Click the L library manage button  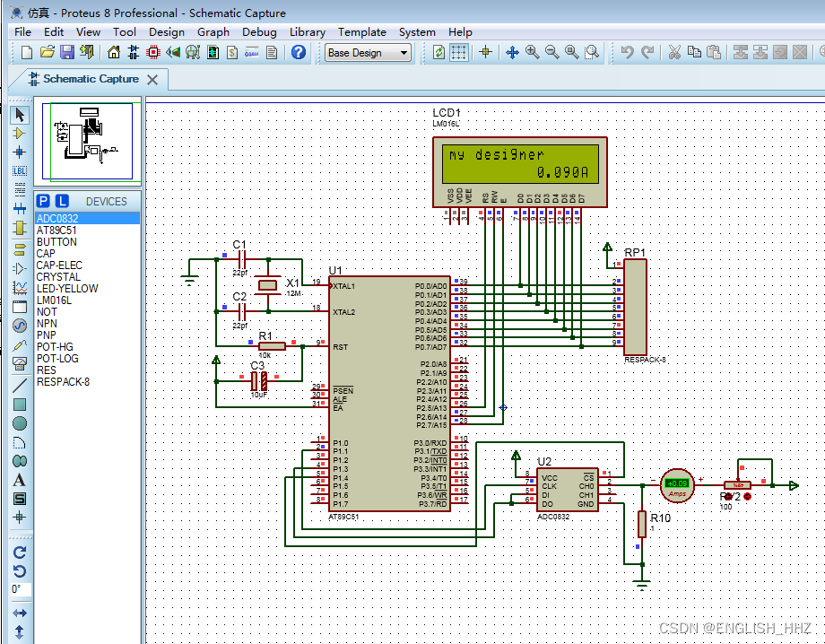point(61,201)
